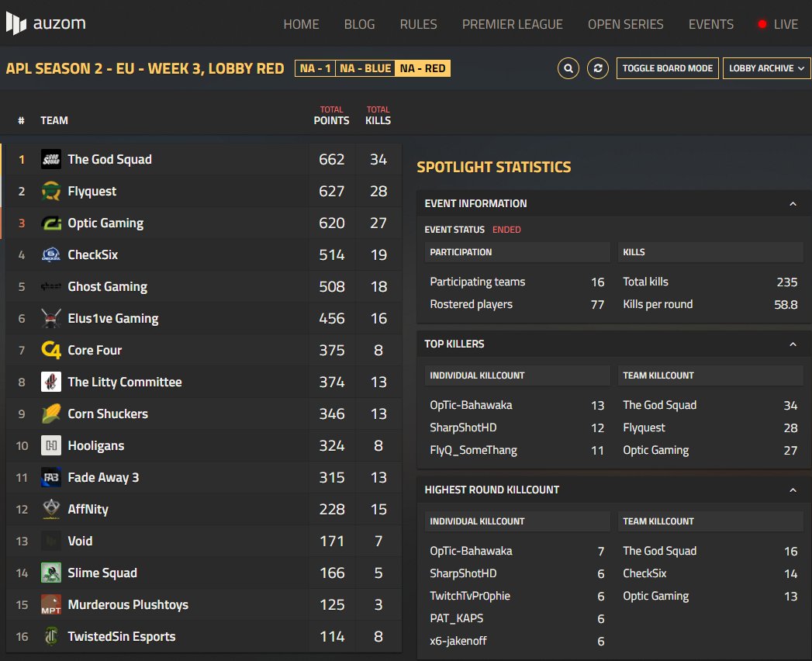Click Core Four points 375
Image resolution: width=812 pixels, height=661 pixels.
pos(331,350)
